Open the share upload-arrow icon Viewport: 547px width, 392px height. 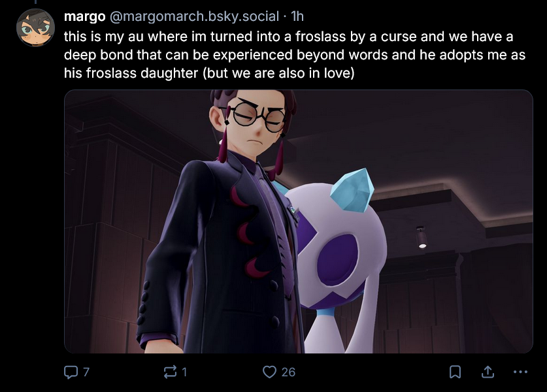coord(488,372)
